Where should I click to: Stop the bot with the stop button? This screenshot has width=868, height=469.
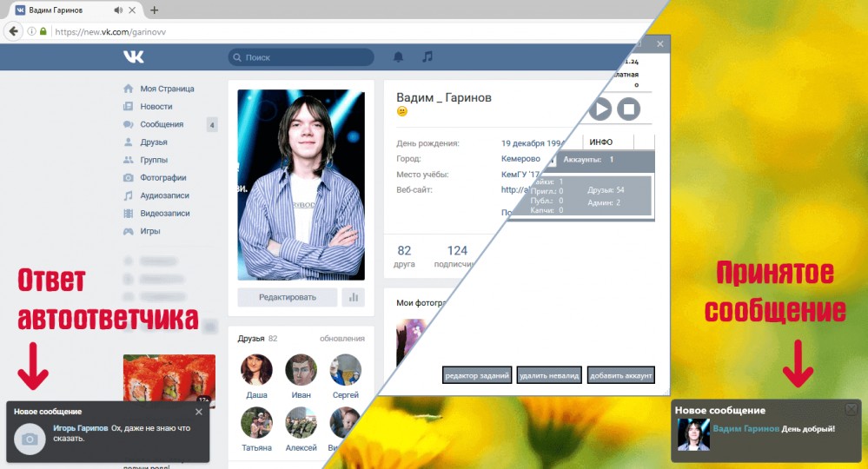click(x=629, y=109)
